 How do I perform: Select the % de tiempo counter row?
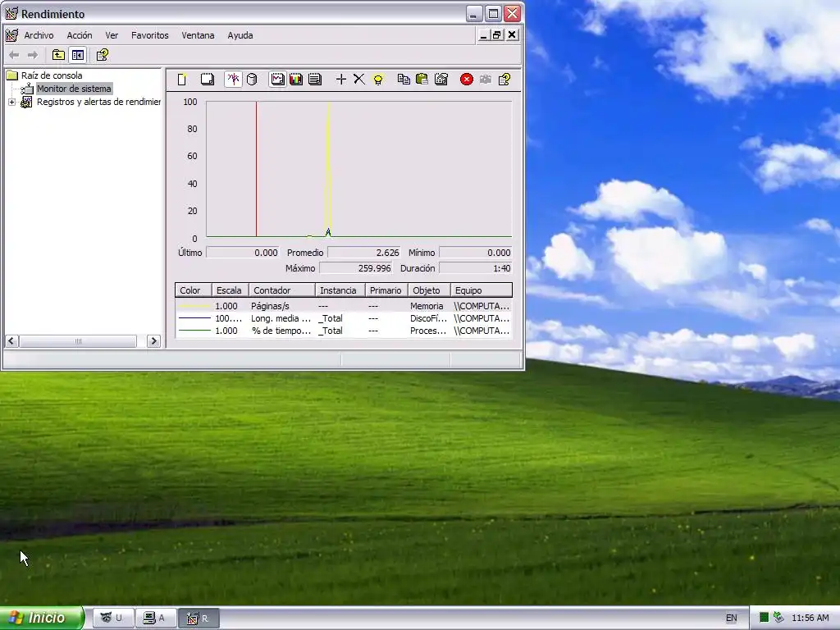[x=344, y=331]
